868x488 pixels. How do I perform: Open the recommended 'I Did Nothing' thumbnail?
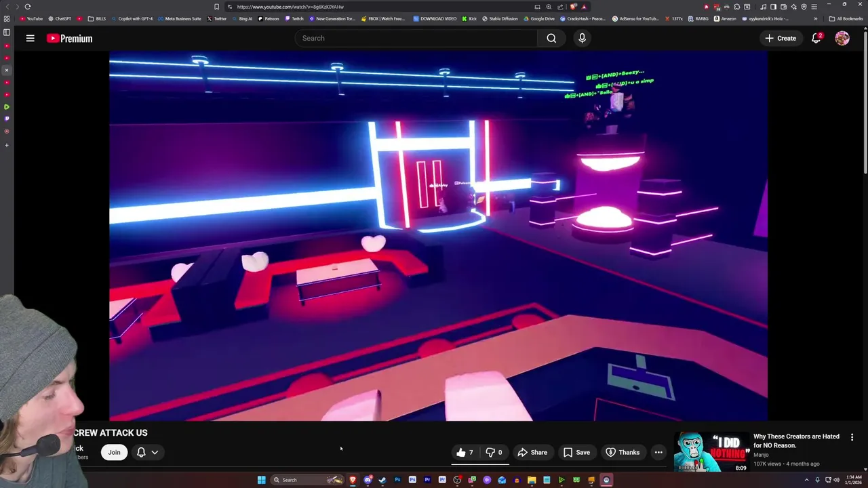click(x=711, y=451)
